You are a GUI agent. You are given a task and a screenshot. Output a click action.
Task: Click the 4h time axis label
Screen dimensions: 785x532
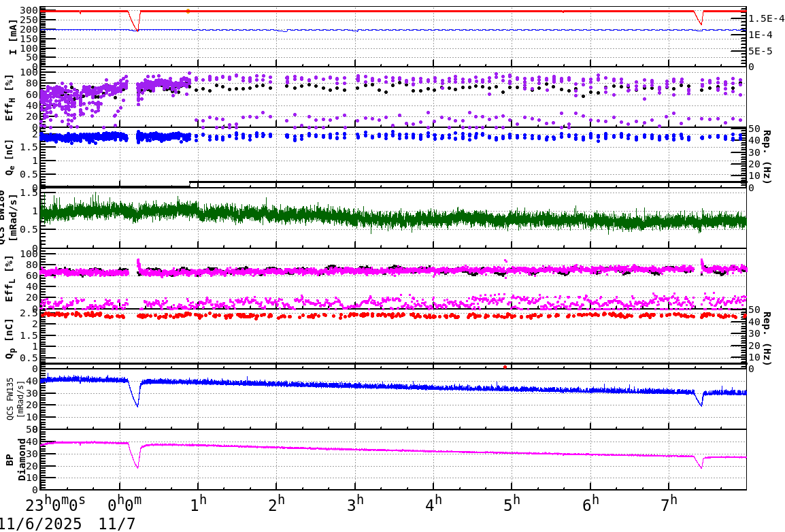[434, 503]
